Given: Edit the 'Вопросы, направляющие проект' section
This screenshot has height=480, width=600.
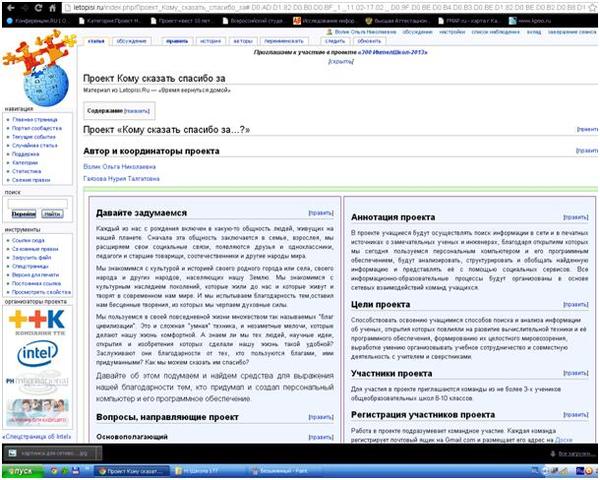Looking at the screenshot, I should pyautogui.click(x=321, y=417).
